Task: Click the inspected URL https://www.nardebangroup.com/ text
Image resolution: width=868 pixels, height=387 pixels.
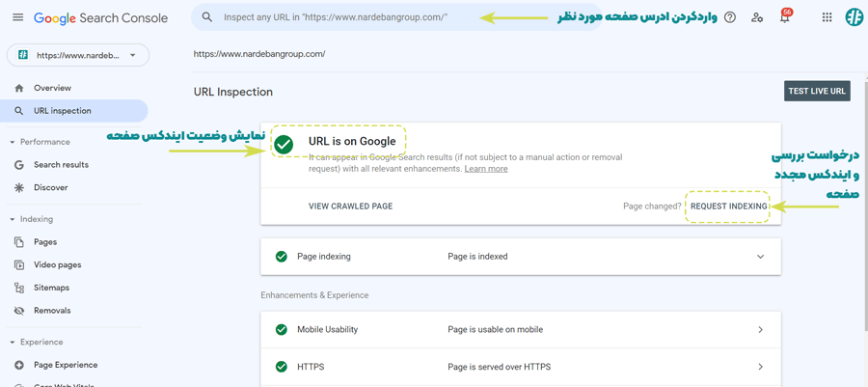Action: tap(259, 54)
